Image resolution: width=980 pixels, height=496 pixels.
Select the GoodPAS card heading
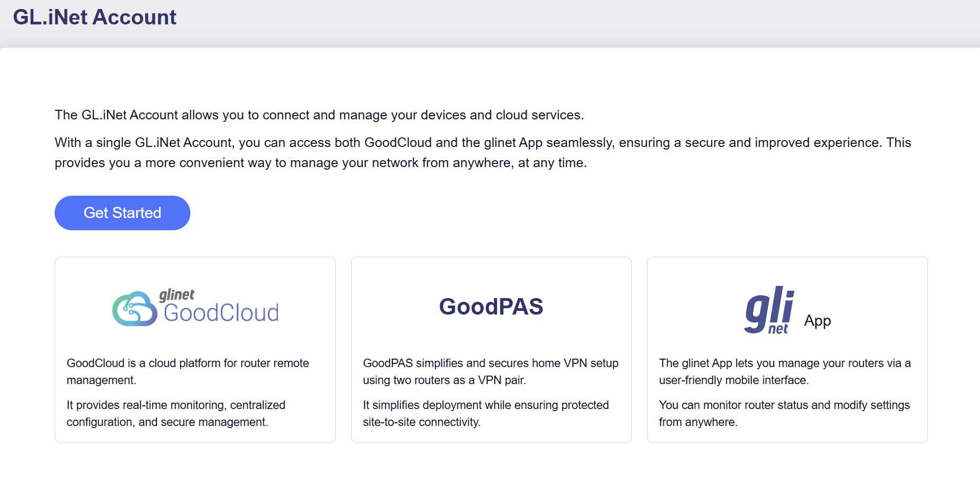(491, 307)
